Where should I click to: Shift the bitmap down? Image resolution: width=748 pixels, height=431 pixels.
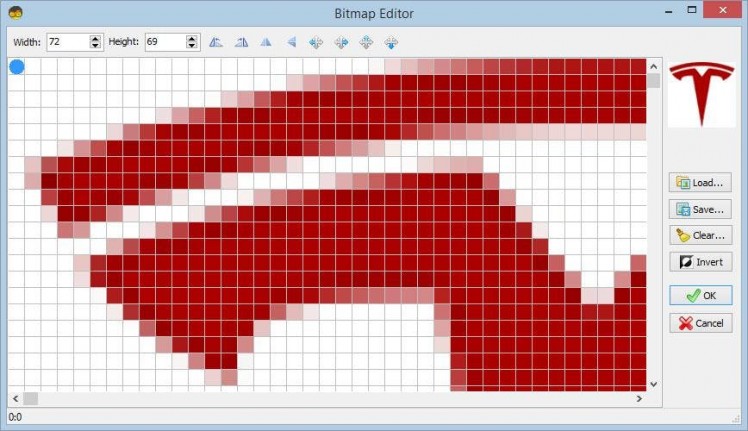(391, 42)
